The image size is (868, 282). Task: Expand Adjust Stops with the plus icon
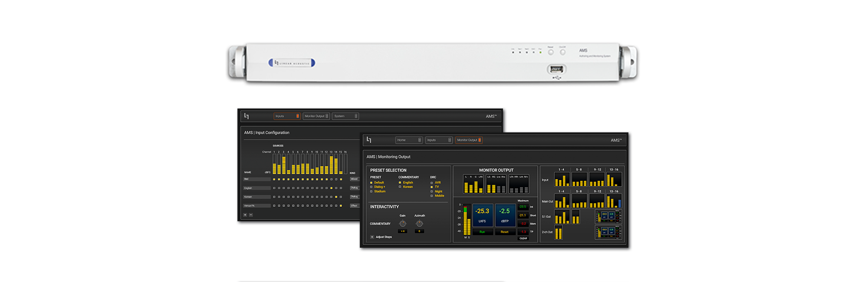(x=372, y=237)
